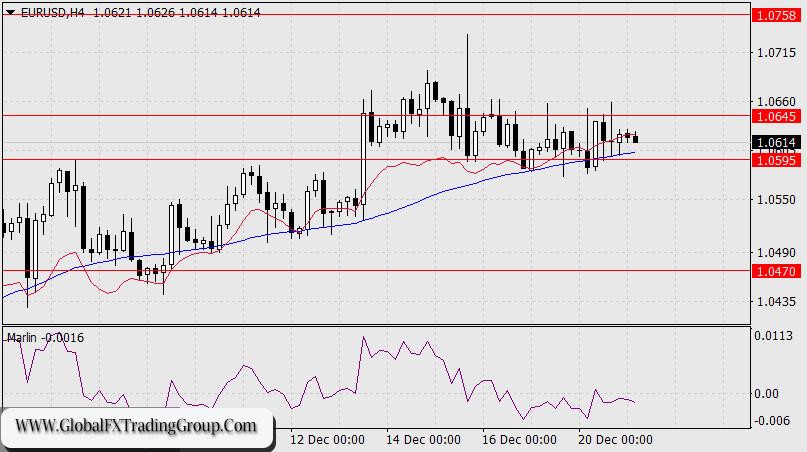Click the 14 Dec 00:00 time label

tap(424, 440)
